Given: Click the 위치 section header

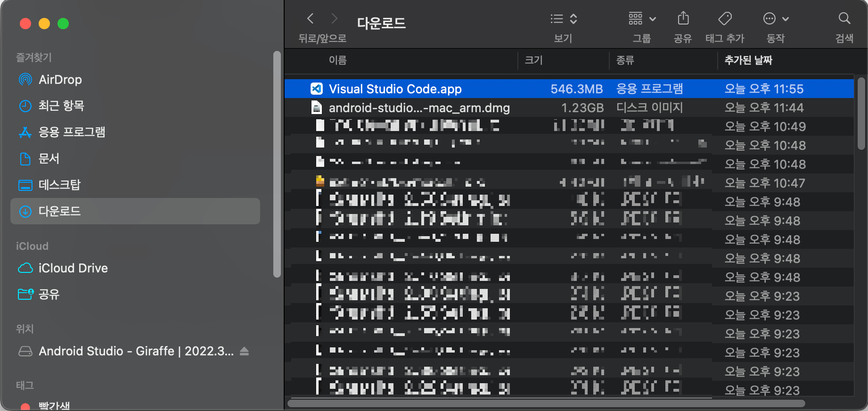Looking at the screenshot, I should pyautogui.click(x=25, y=329).
